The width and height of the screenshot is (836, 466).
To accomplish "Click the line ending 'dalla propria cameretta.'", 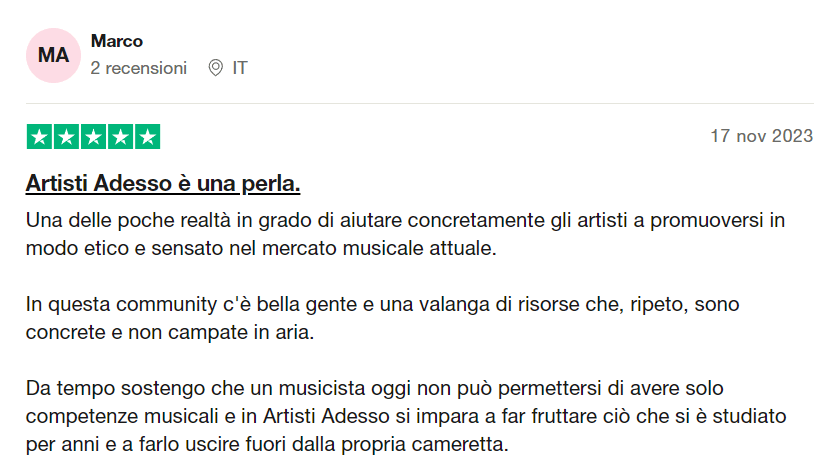I will 268,443.
